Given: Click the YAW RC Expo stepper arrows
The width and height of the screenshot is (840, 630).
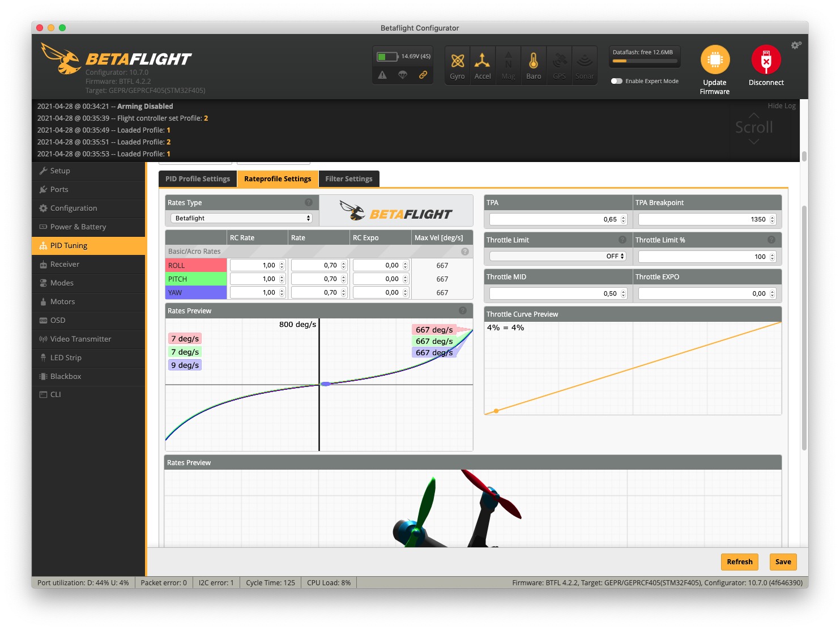Looking at the screenshot, I should (x=405, y=292).
